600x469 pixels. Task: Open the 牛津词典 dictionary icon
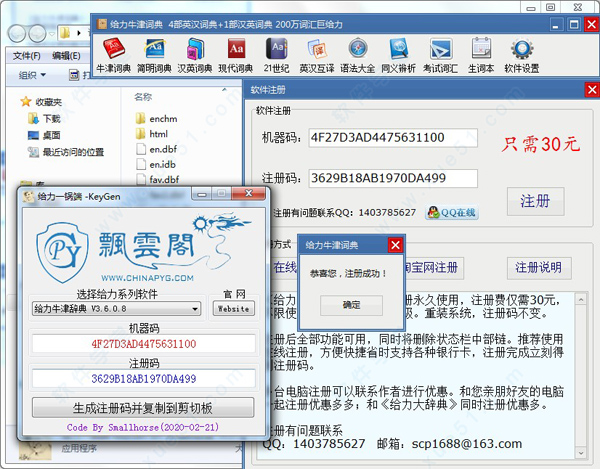(x=113, y=52)
